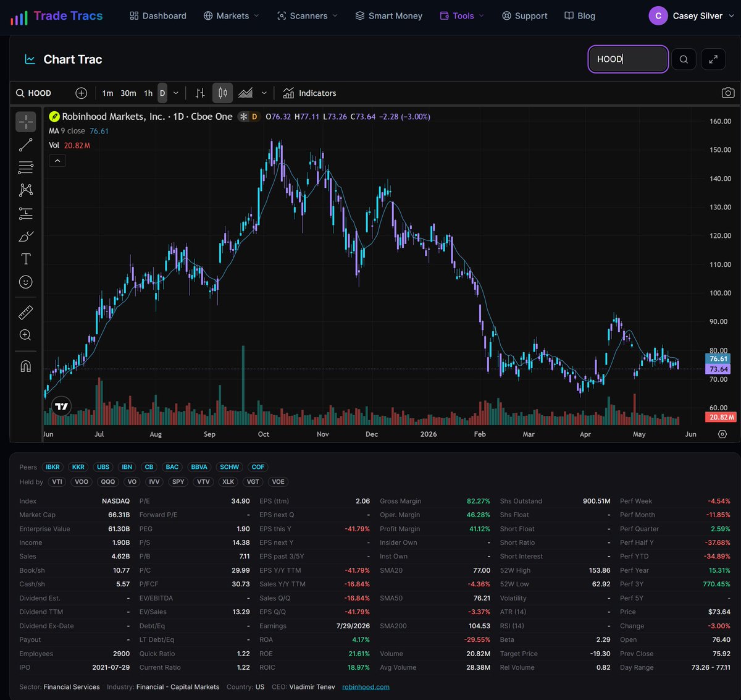Click the HOOD ticker input field

click(628, 59)
